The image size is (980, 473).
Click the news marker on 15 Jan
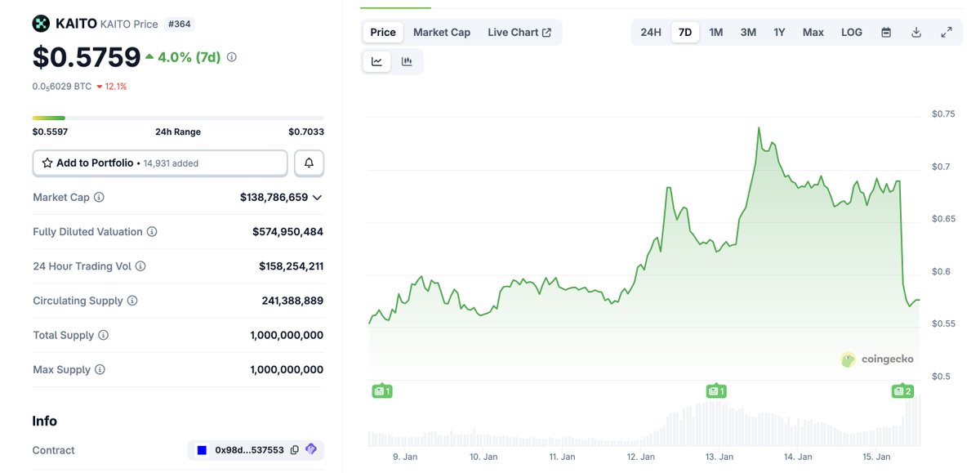(x=902, y=391)
